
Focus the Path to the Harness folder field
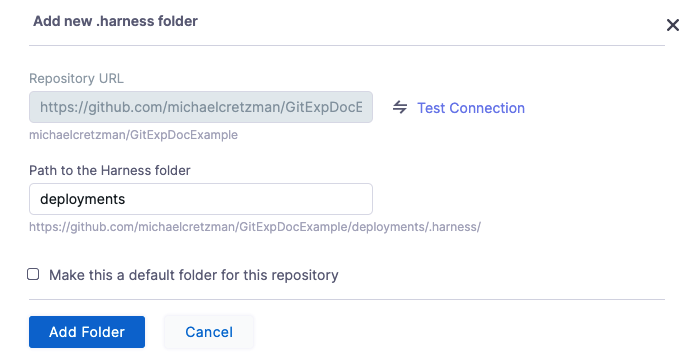[201, 199]
